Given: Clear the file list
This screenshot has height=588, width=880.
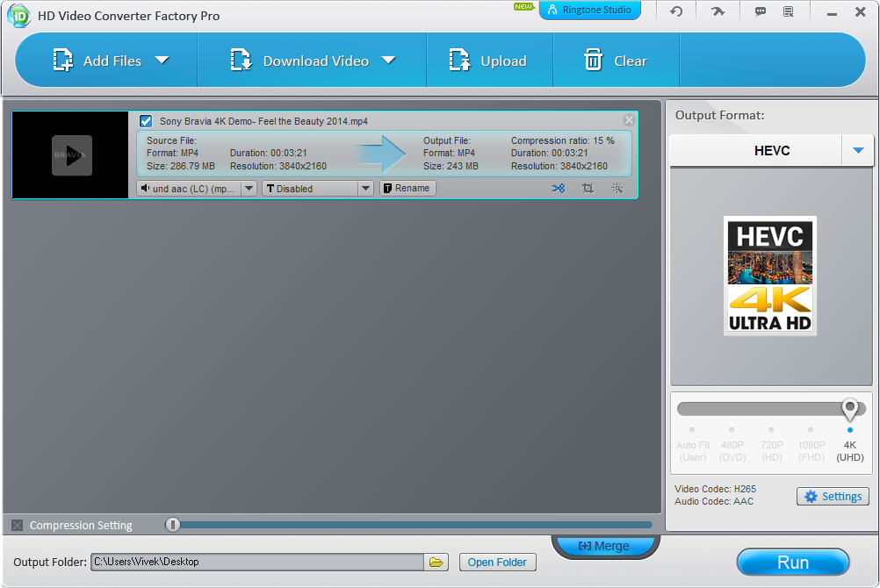Looking at the screenshot, I should tap(615, 61).
